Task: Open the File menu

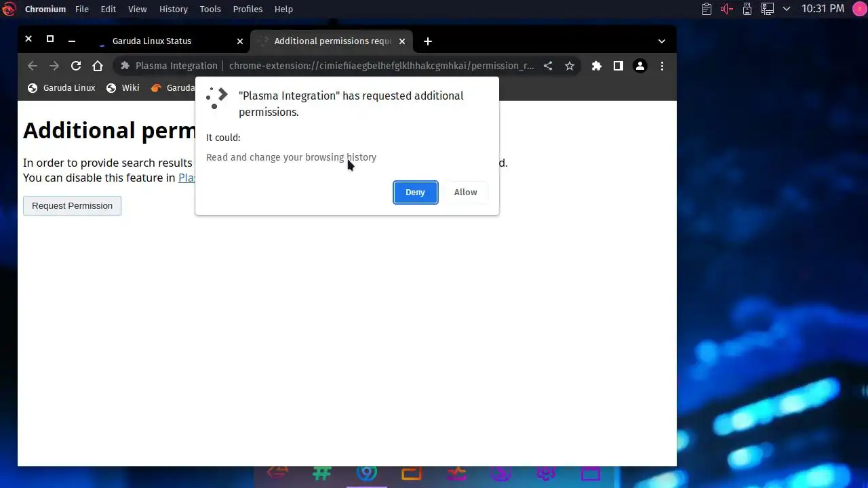Action: [x=82, y=9]
